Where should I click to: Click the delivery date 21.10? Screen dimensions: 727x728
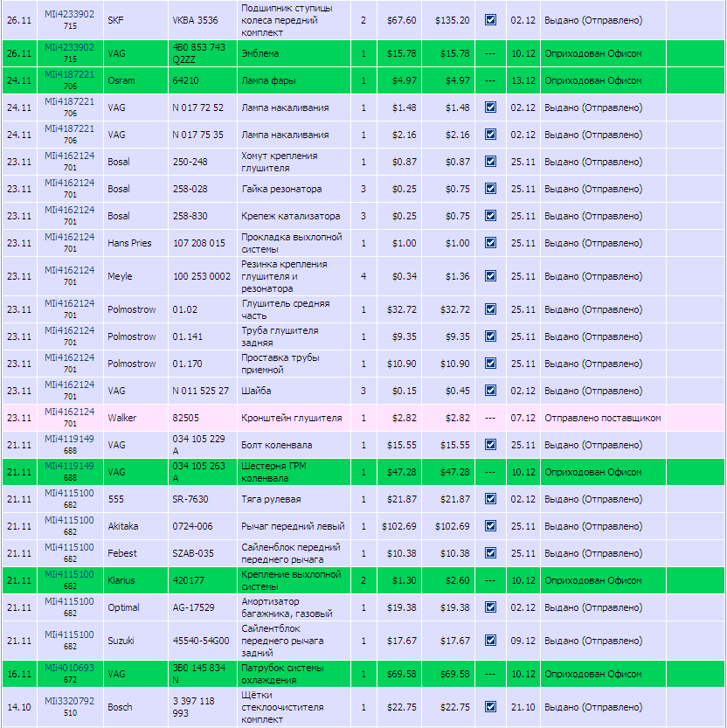pos(523,707)
